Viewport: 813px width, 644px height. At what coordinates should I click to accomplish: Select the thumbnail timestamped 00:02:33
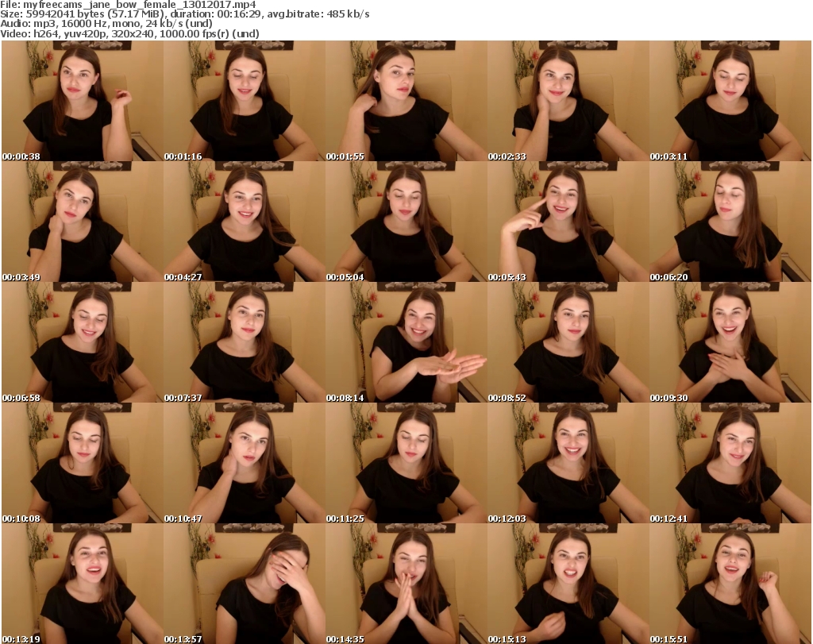(x=568, y=101)
